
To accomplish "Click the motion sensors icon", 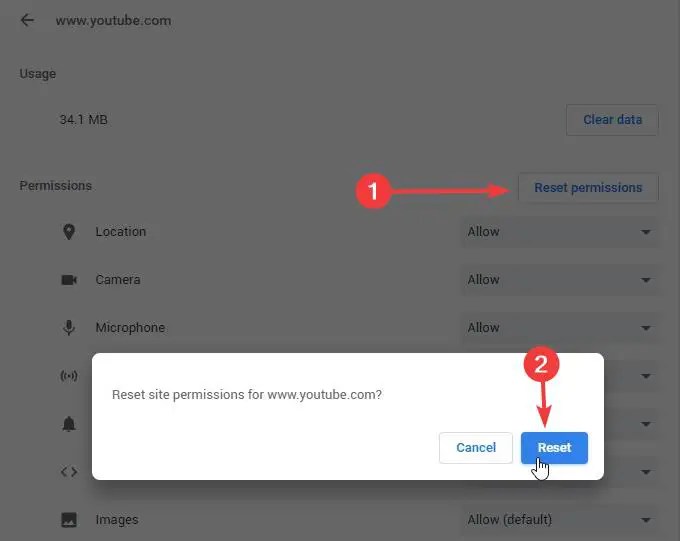I will tap(69, 375).
